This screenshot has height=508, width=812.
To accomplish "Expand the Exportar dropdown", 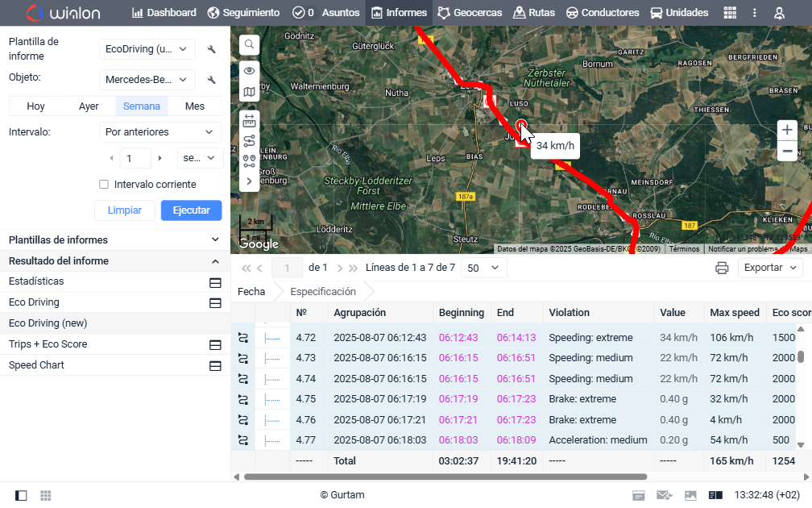I will coord(770,268).
